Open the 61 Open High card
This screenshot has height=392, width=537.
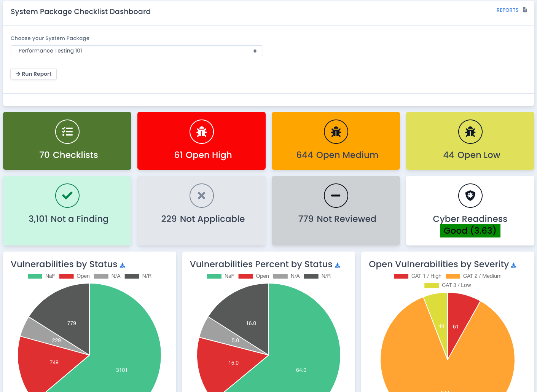202,141
